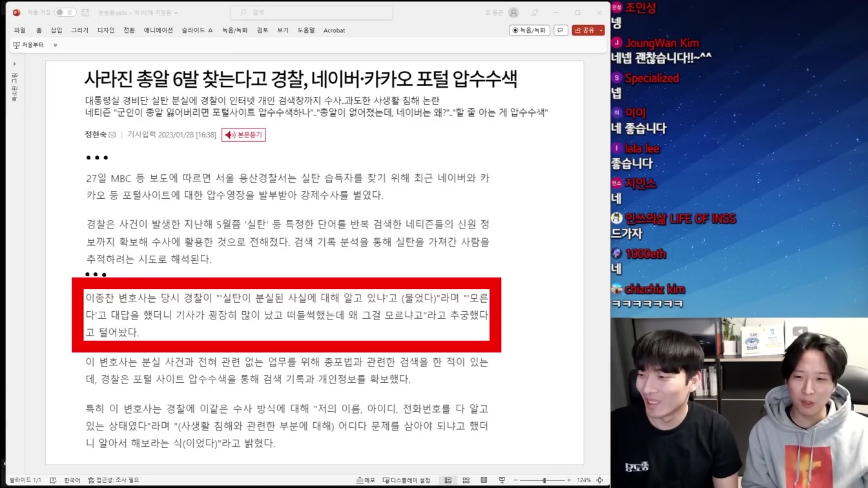Click the 기사입력 2023/01/28 date text
This screenshot has height=488, width=868.
171,135
